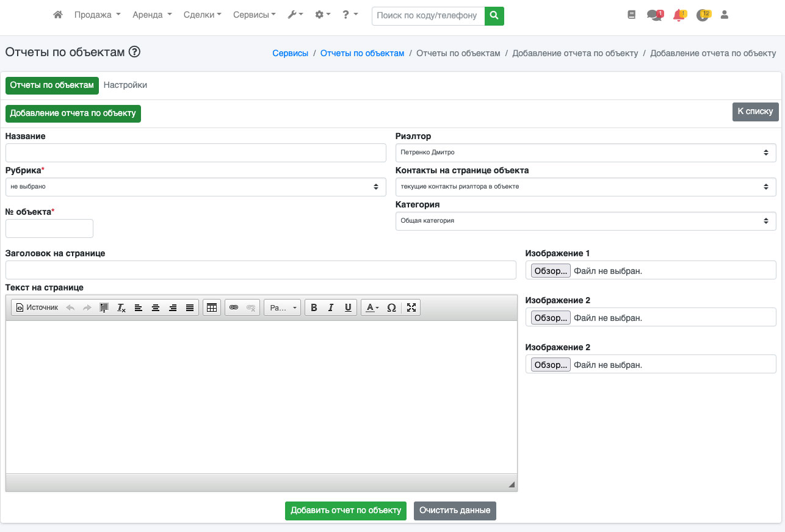The width and height of the screenshot is (785, 532).
Task: Click the К списку button
Action: click(x=755, y=112)
